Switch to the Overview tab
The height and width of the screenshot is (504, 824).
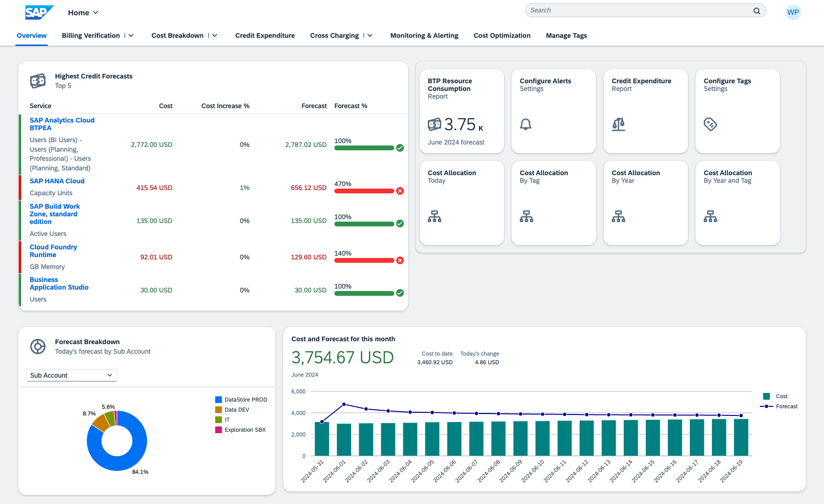point(32,35)
